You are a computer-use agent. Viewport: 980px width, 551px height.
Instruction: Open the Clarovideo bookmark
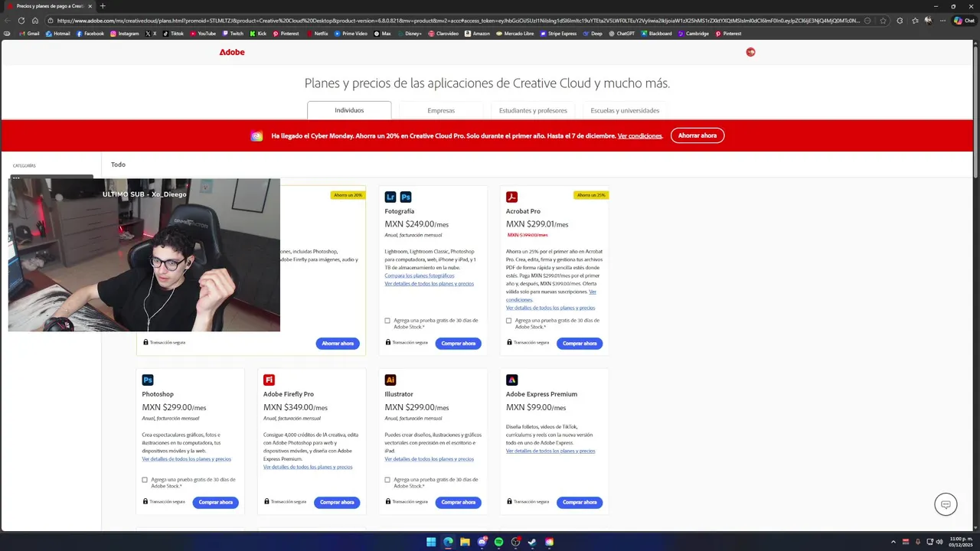(x=444, y=34)
